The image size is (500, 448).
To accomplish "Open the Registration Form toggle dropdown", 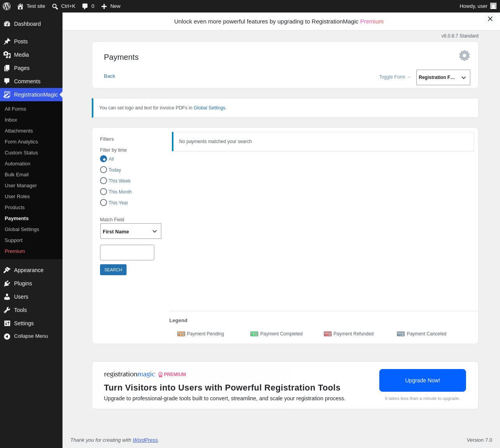I will point(443,77).
